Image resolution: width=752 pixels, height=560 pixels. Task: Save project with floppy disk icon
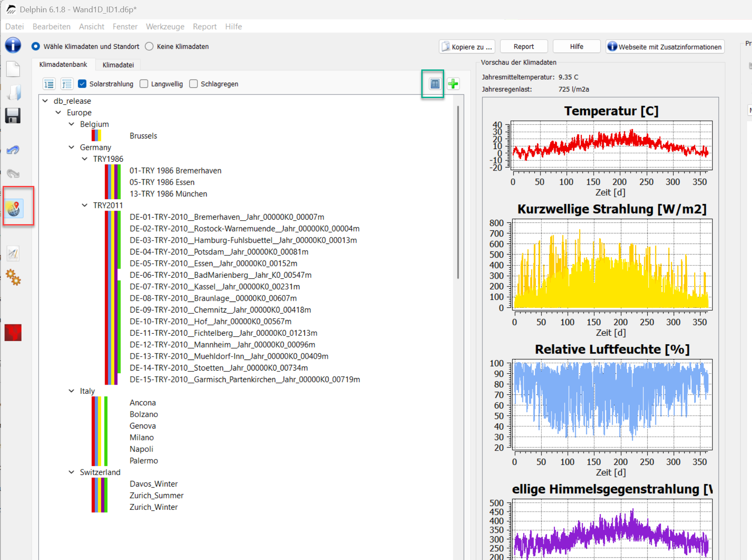pyautogui.click(x=13, y=116)
